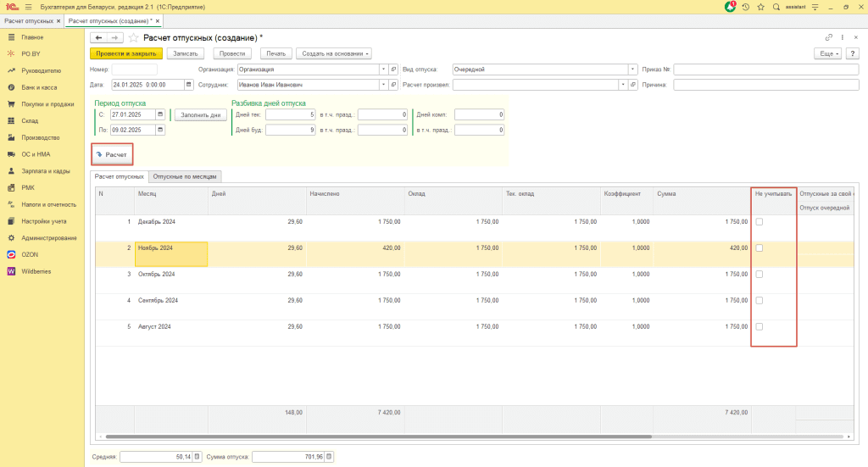
Task: Open Склад section in sidebar
Action: coord(30,120)
